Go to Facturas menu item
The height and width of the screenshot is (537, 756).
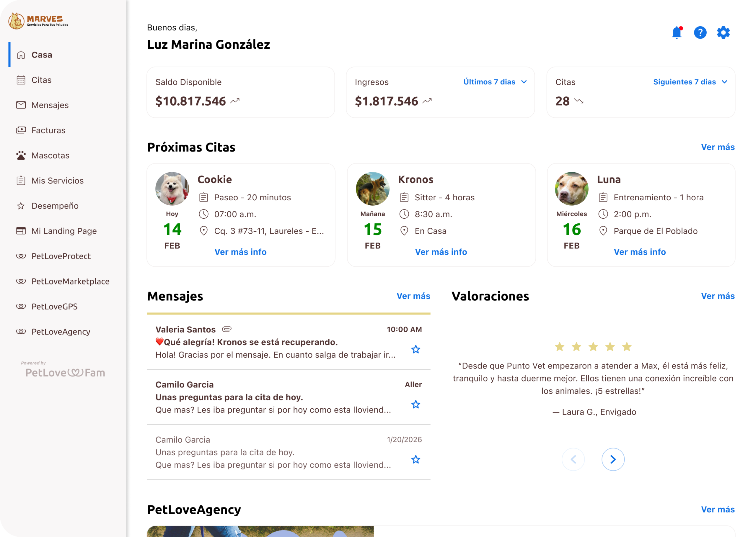[48, 130]
